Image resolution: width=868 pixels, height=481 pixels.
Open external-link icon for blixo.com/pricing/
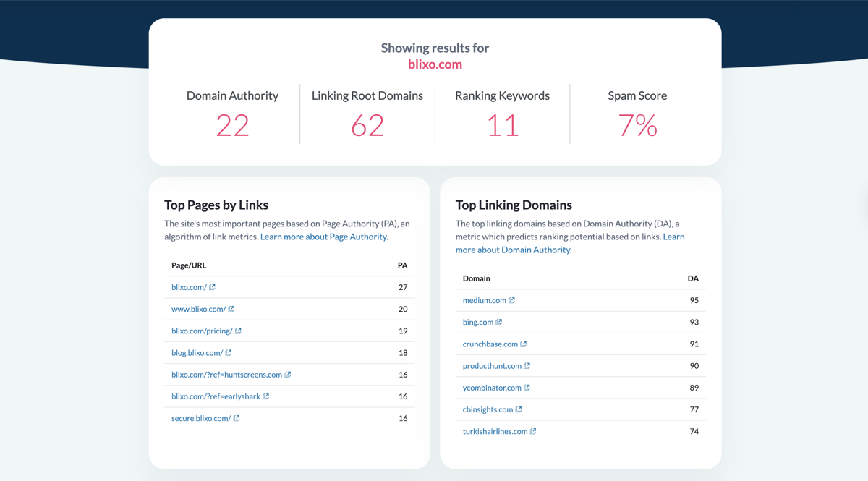click(238, 331)
